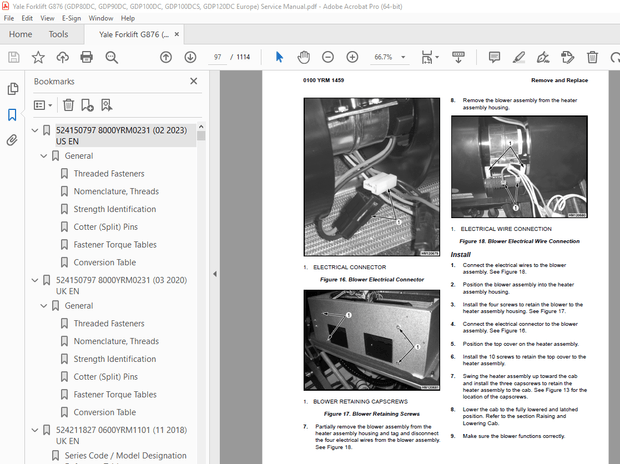Collapse second General bookmark group
Viewport: 620px width, 464px height.
click(44, 306)
